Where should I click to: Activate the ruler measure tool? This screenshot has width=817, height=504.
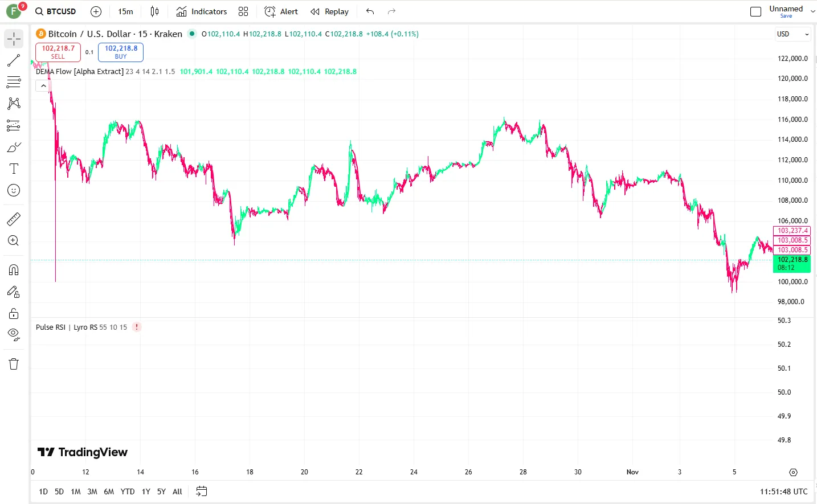(x=14, y=219)
